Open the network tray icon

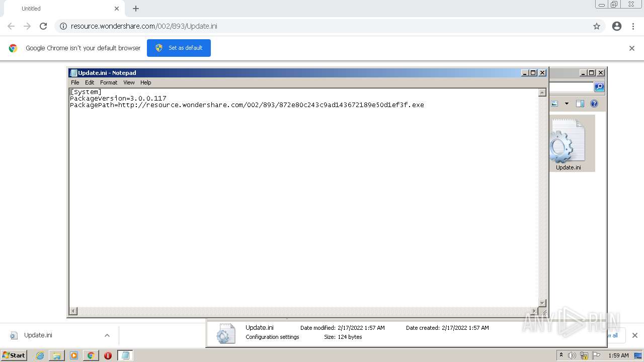[x=584, y=355]
